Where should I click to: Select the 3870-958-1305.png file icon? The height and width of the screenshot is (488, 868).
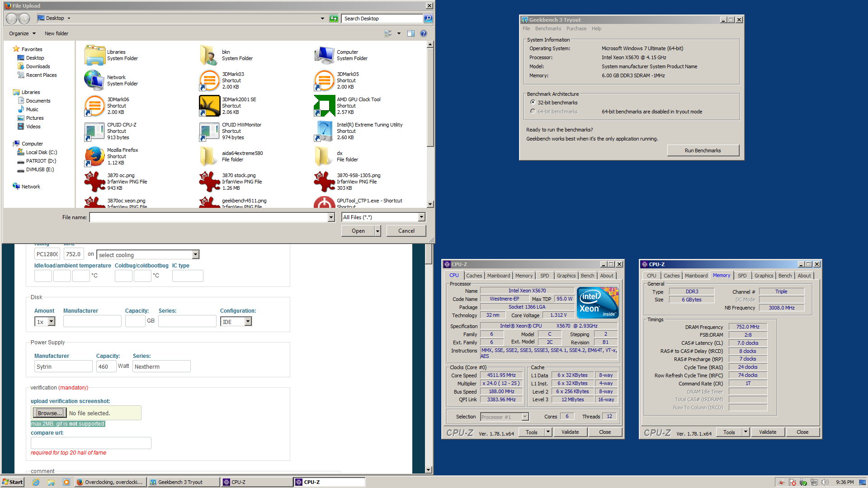pyautogui.click(x=324, y=182)
